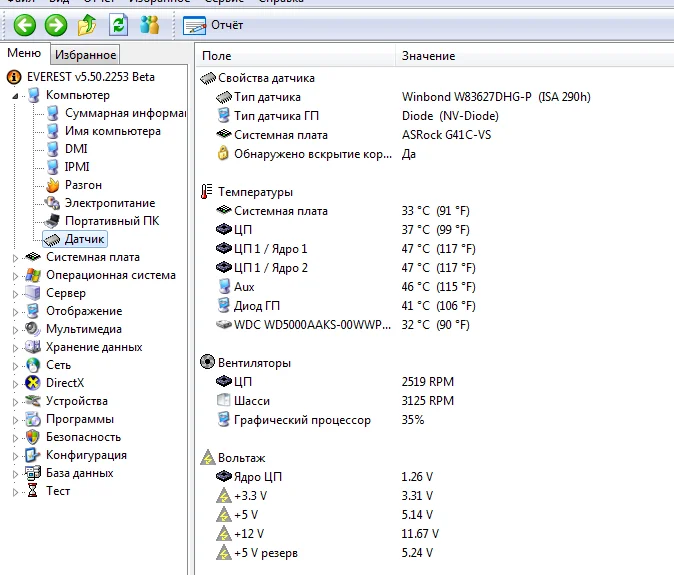
Task: Expand the Сервер tree node
Action: [15, 294]
